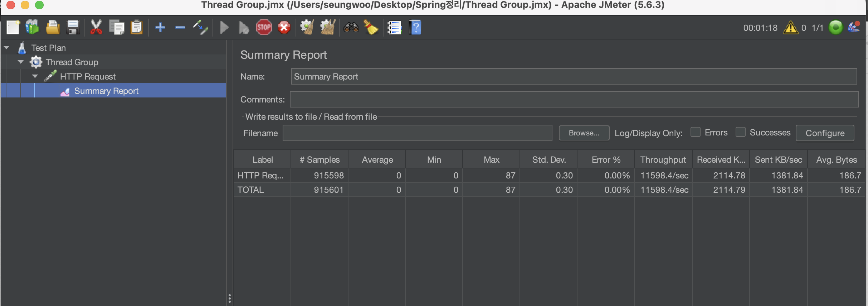Viewport: 868px width, 306px height.
Task: Click the Comments input field
Action: tap(574, 99)
